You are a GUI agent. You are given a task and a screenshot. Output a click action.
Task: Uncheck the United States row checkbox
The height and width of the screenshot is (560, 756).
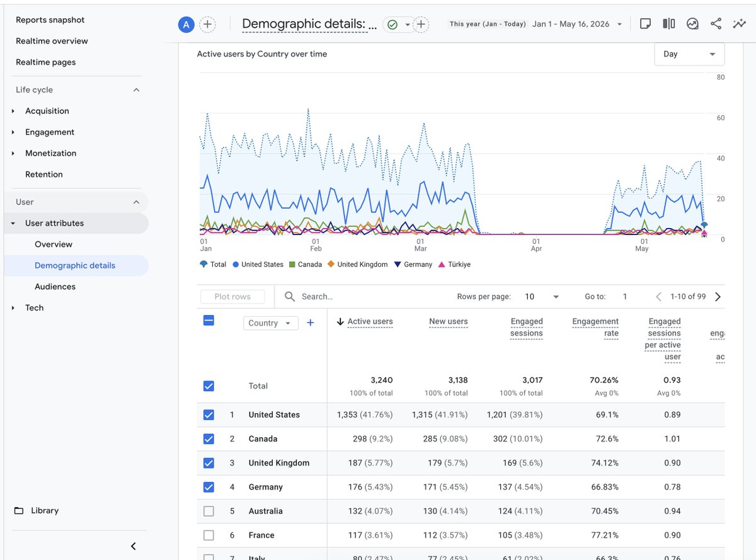[209, 414]
